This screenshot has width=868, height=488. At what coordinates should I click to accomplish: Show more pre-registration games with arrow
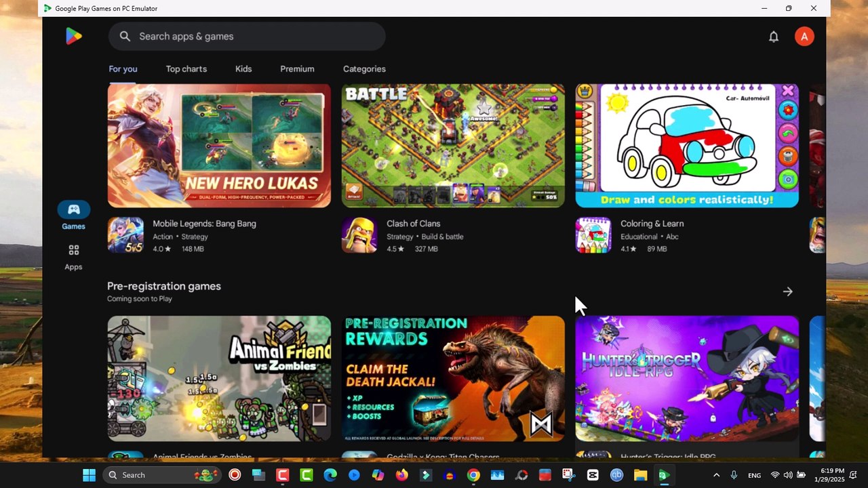pos(787,291)
